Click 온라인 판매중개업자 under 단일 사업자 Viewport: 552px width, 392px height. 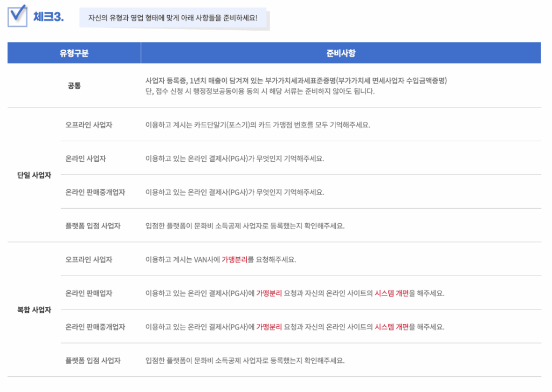point(95,192)
